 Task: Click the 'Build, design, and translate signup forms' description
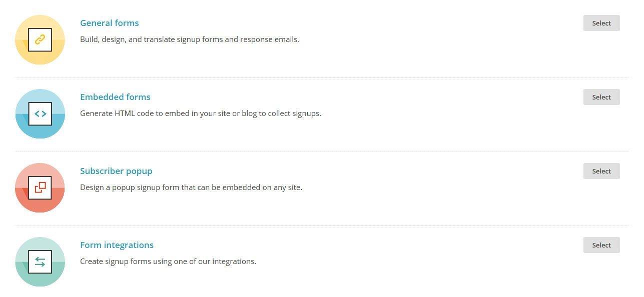click(x=190, y=39)
